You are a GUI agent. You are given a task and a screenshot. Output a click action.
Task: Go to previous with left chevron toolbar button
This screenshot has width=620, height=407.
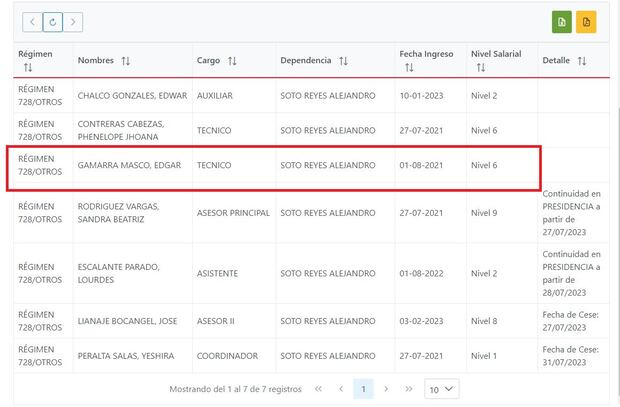[x=32, y=21]
